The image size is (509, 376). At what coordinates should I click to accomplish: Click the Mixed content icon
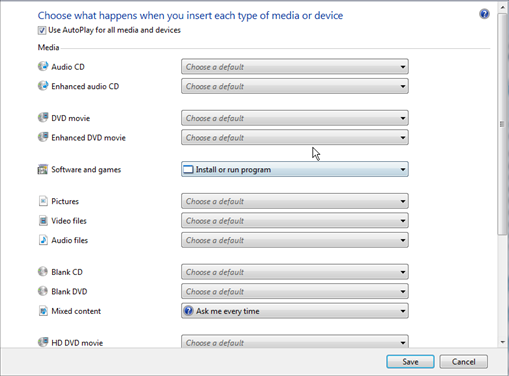(43, 311)
